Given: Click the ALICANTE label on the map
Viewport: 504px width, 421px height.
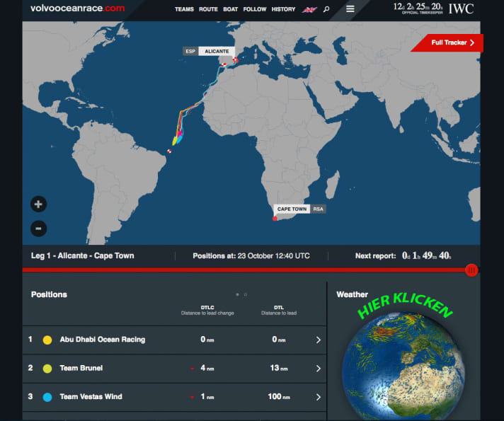Looking at the screenshot, I should click(217, 52).
